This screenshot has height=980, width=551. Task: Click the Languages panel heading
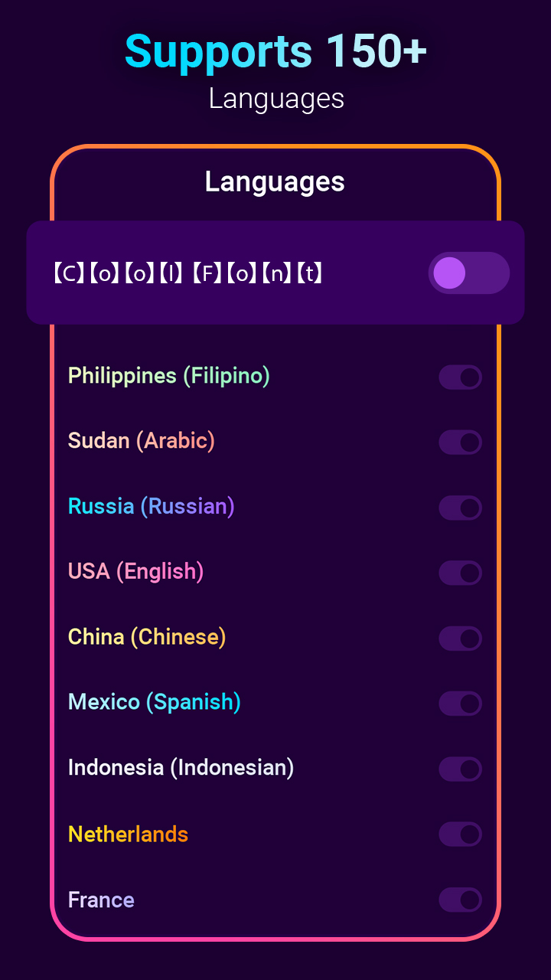click(x=275, y=181)
